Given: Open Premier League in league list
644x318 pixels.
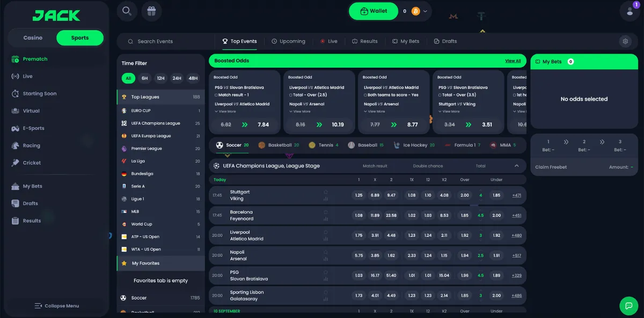Looking at the screenshot, I should (x=160, y=149).
